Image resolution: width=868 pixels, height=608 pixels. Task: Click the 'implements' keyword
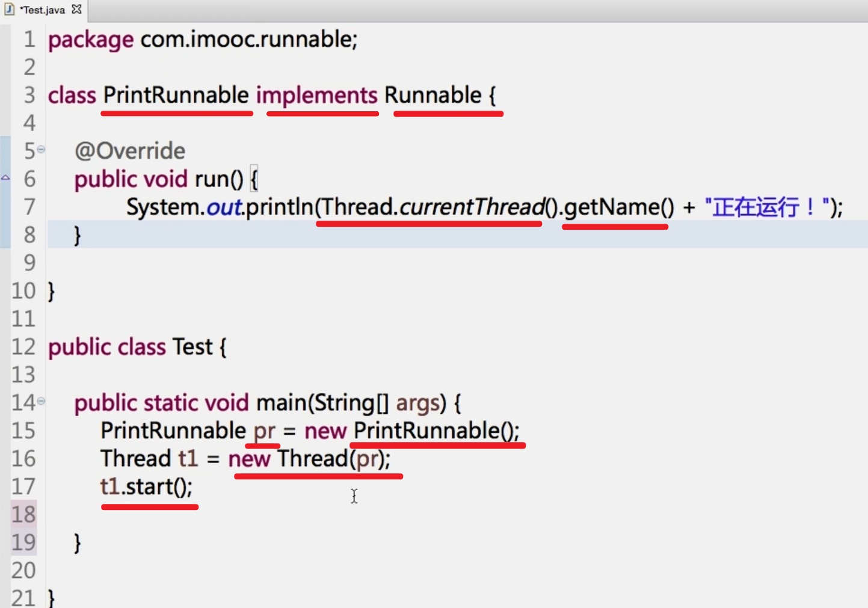(x=317, y=96)
